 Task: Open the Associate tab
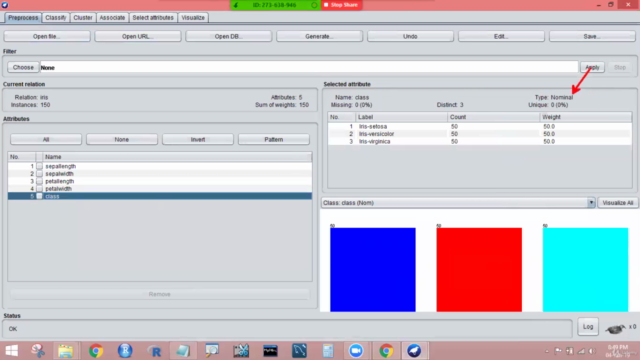tap(112, 18)
